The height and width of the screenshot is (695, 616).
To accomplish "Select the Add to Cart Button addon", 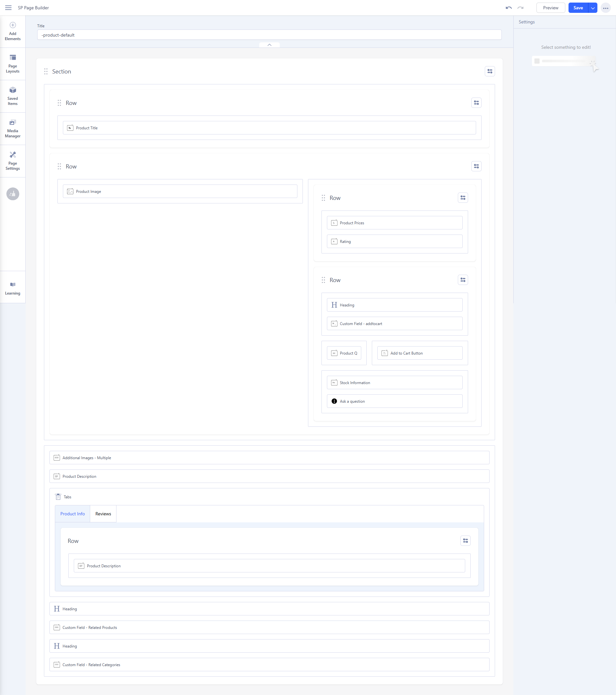I will [x=420, y=353].
